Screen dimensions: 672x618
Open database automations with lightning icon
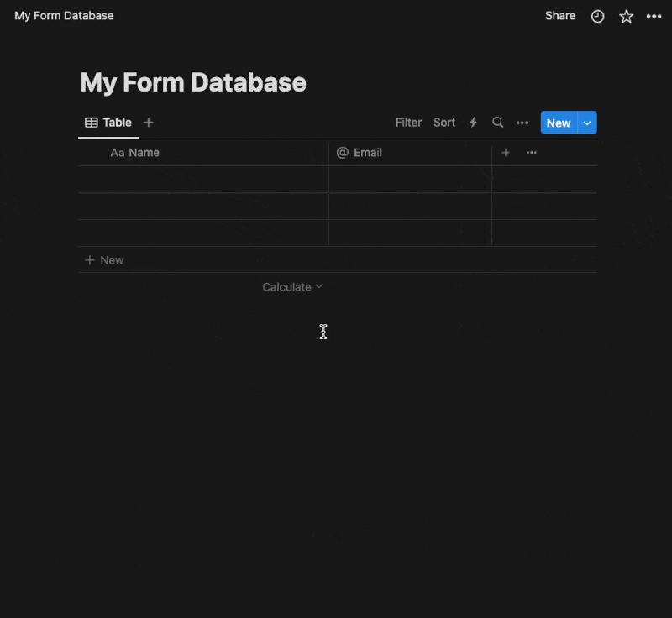pyautogui.click(x=473, y=123)
